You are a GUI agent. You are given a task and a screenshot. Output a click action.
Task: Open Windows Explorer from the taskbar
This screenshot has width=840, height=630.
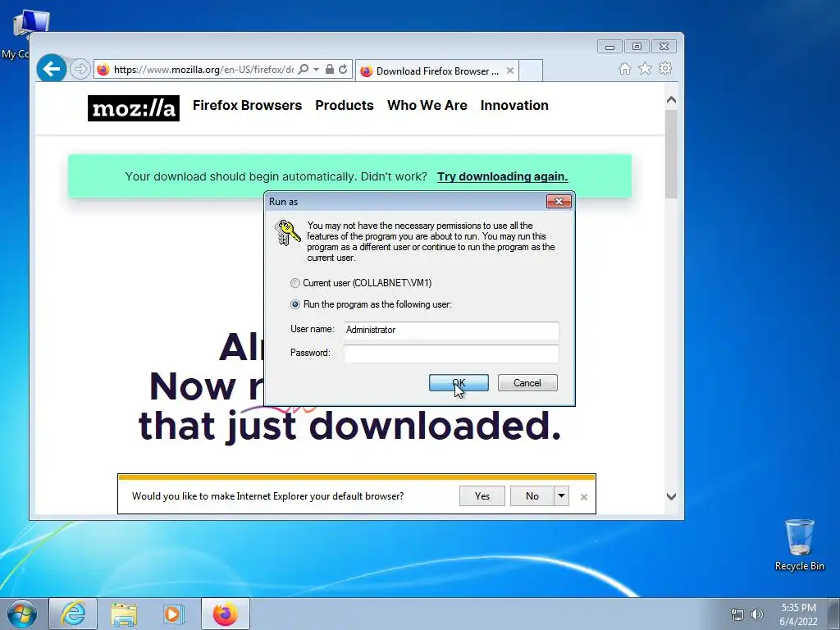point(124,614)
